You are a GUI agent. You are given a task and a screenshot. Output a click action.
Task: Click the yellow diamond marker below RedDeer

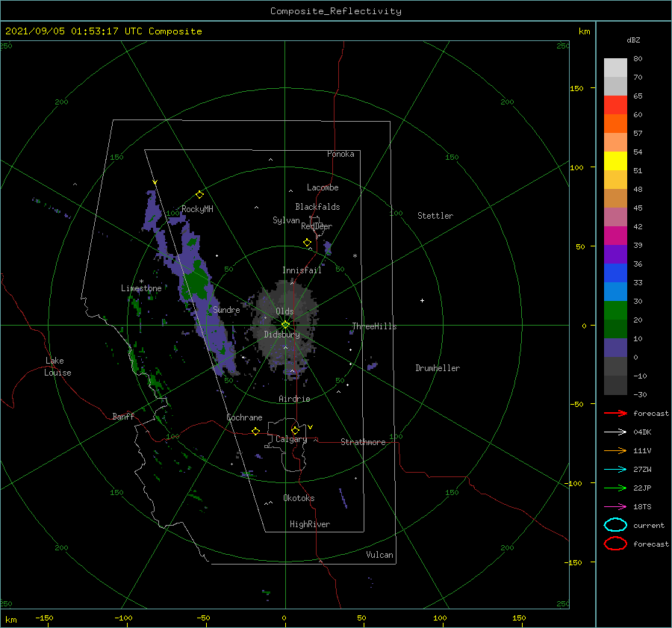pyautogui.click(x=307, y=243)
